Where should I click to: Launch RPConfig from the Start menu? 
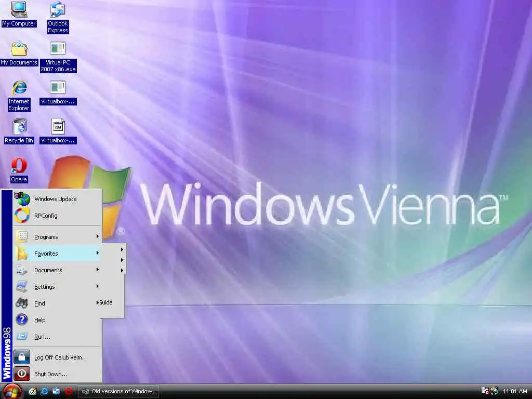[x=57, y=216]
